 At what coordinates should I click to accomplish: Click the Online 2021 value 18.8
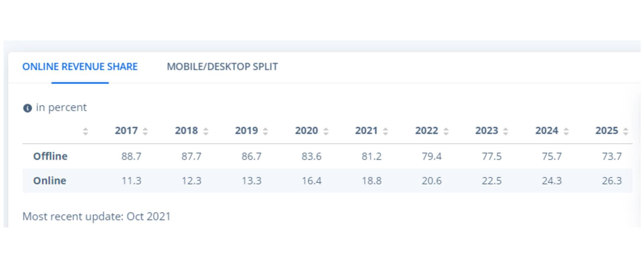point(372,181)
